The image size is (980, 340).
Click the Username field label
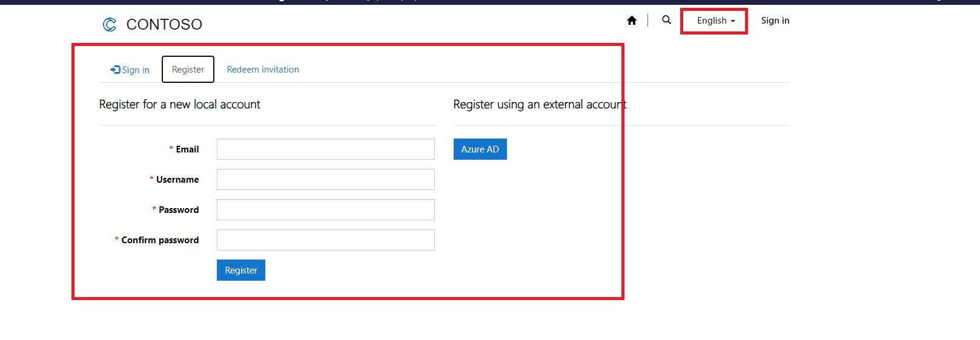click(177, 180)
